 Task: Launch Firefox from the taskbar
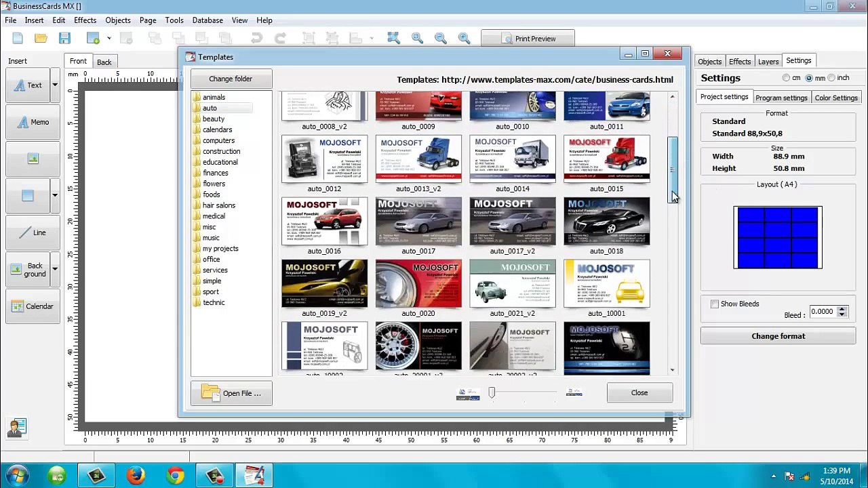(x=136, y=475)
